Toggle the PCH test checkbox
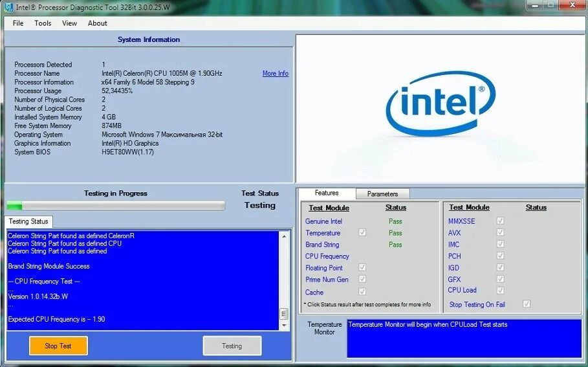 [500, 256]
